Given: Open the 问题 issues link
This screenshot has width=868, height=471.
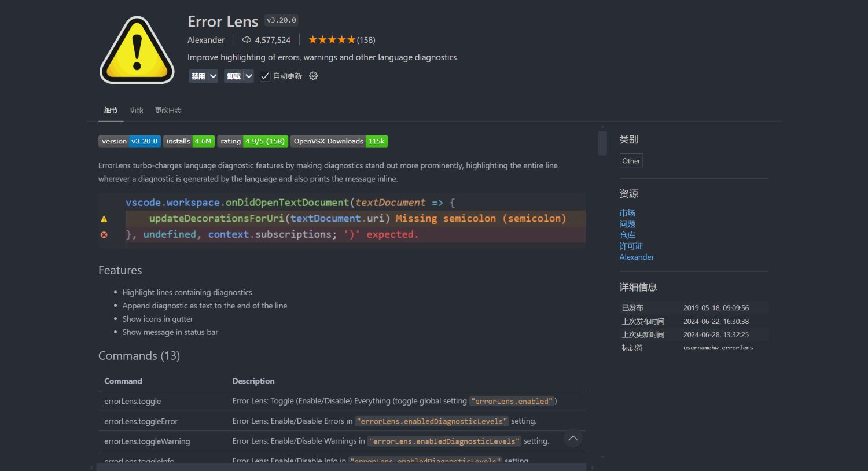Looking at the screenshot, I should point(627,224).
